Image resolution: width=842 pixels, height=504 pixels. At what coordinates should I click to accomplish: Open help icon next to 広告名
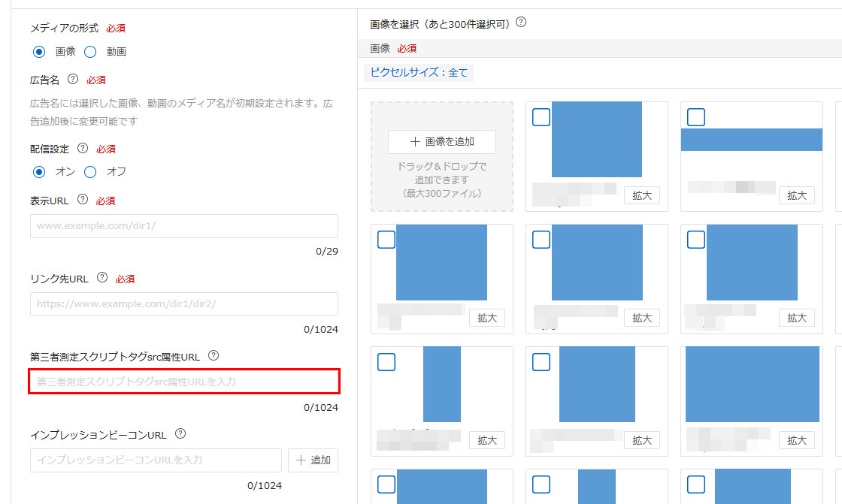[72, 80]
